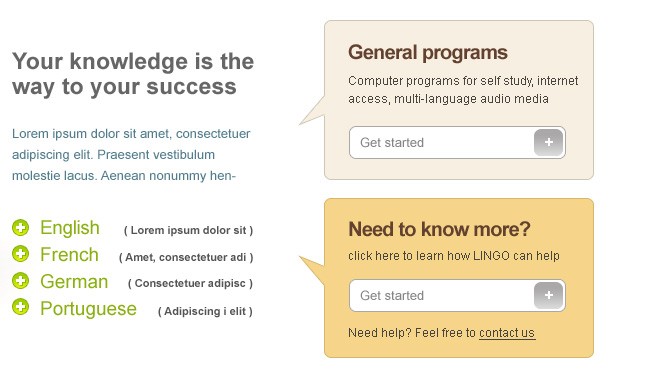Open the English language link

[x=70, y=228]
